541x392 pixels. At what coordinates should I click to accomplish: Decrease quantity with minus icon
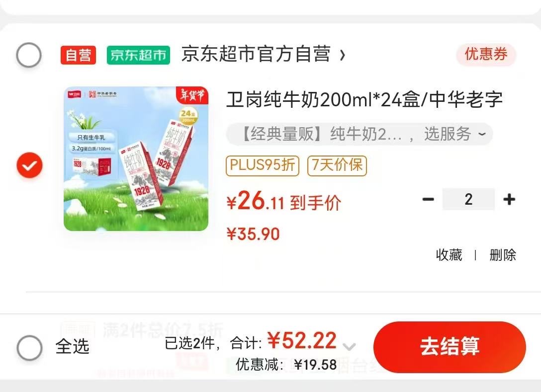[x=428, y=199]
